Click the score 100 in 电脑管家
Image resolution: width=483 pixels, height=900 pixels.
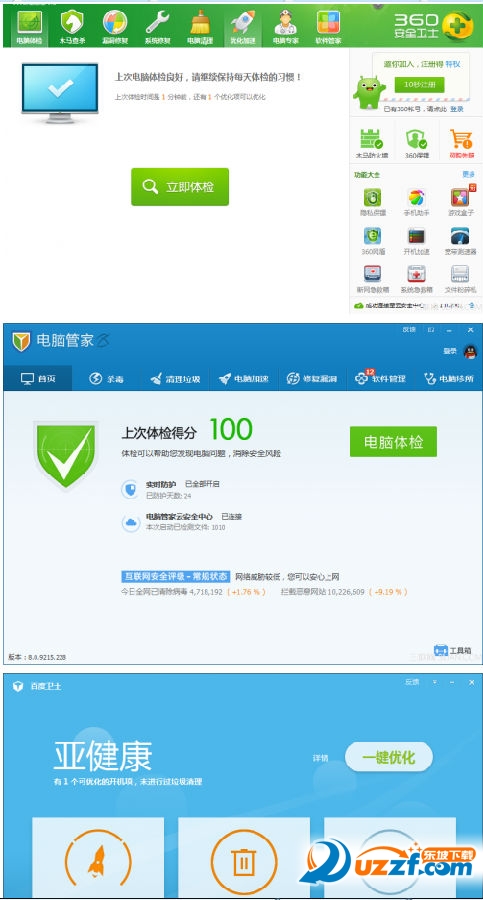click(x=231, y=429)
